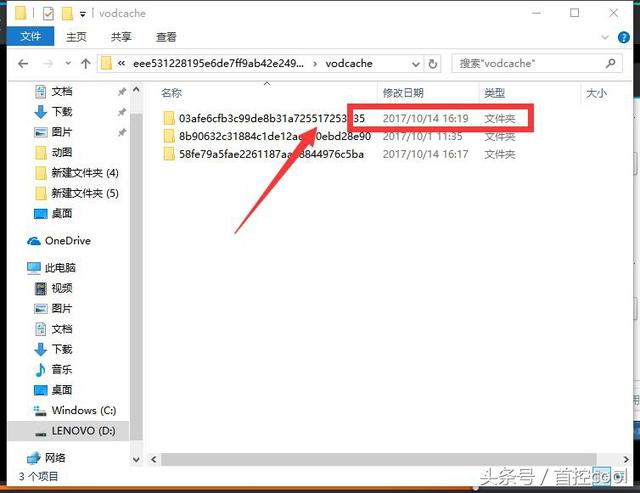Viewport: 640px width, 493px height.
Task: Select LENOVO (D:) drive in sidebar
Action: (x=82, y=430)
